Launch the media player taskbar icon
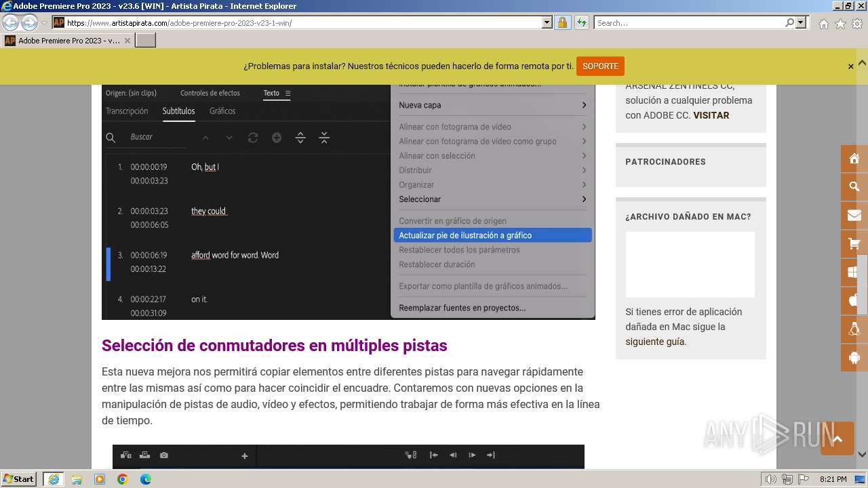 (100, 479)
